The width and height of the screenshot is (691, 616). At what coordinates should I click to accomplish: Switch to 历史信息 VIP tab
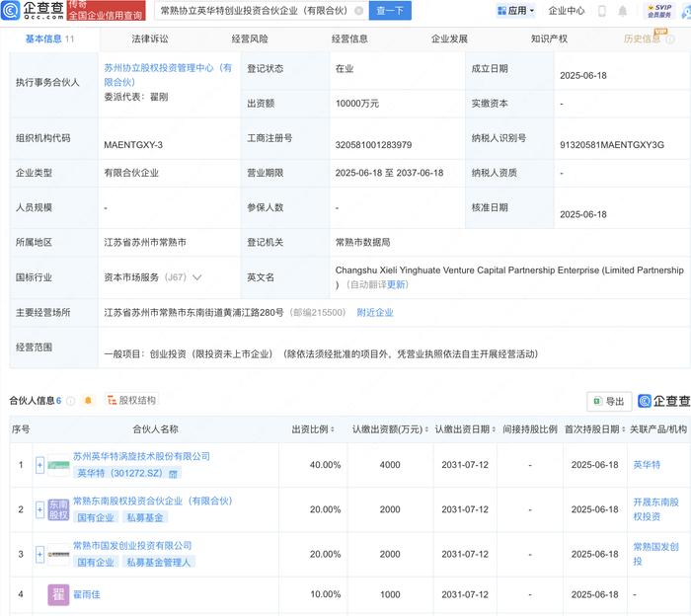click(643, 38)
